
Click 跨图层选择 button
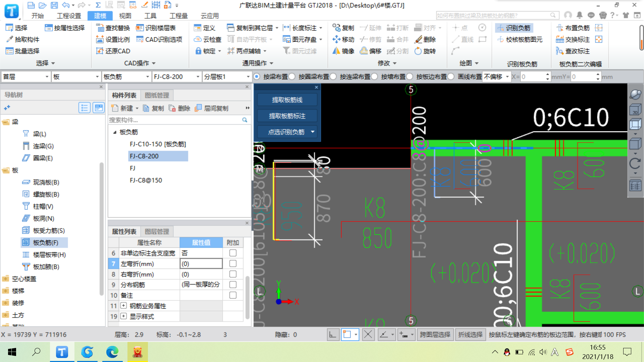click(x=435, y=335)
